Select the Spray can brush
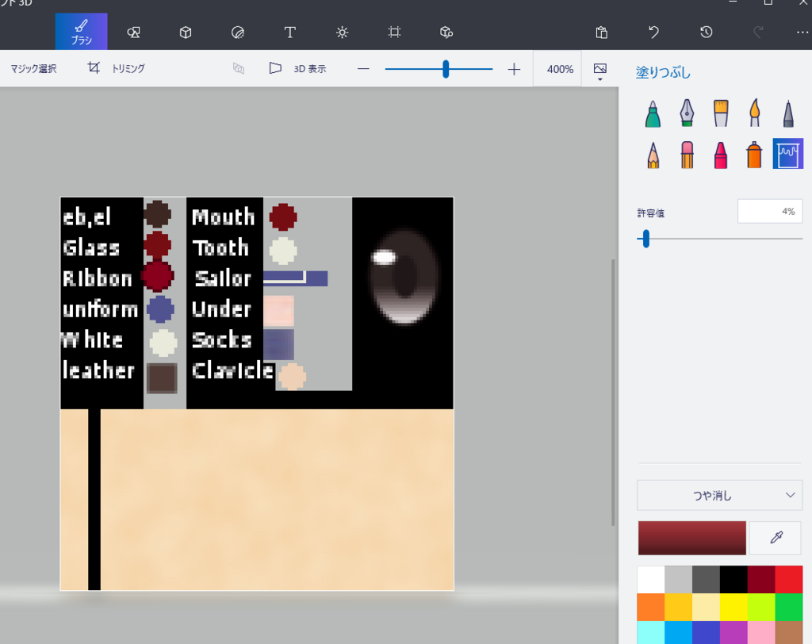 tap(755, 155)
